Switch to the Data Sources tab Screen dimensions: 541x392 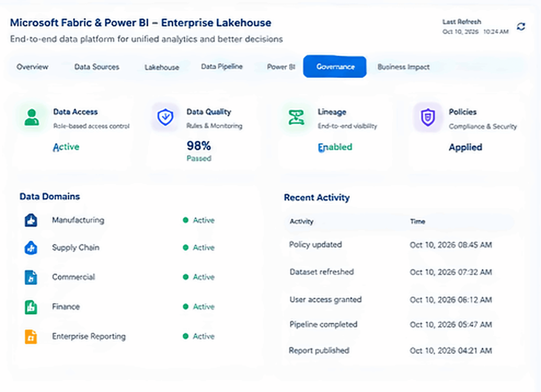pos(97,67)
